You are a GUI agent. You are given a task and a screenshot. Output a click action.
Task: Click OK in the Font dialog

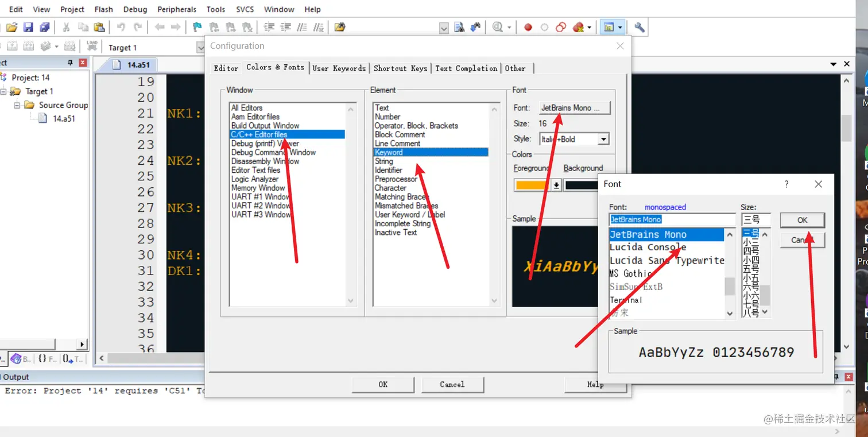click(802, 220)
